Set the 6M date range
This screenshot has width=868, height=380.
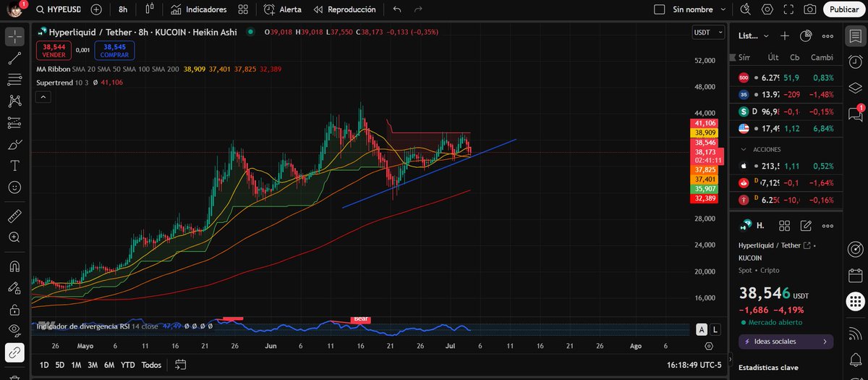pyautogui.click(x=109, y=365)
